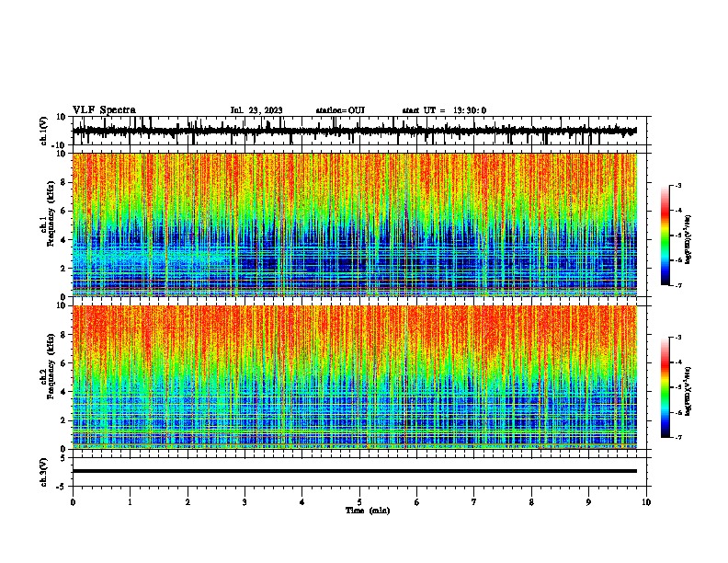Click the "Time (min)" axis label
The height and width of the screenshot is (563, 728).
(368, 511)
